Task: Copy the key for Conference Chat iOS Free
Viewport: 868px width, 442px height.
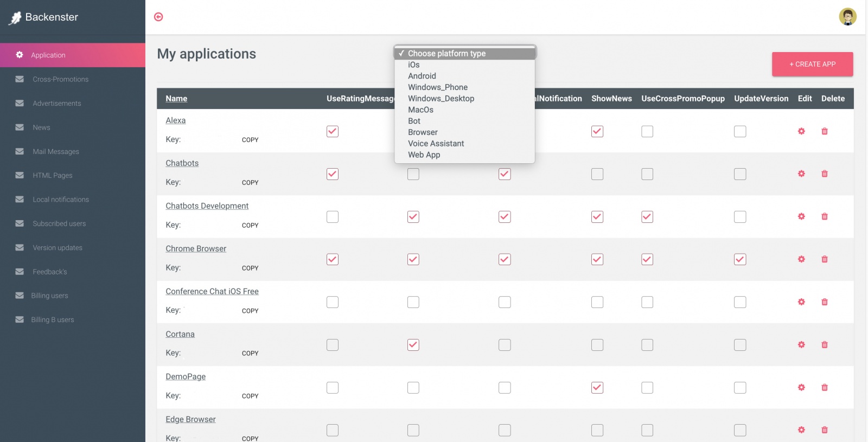Action: [x=250, y=311]
